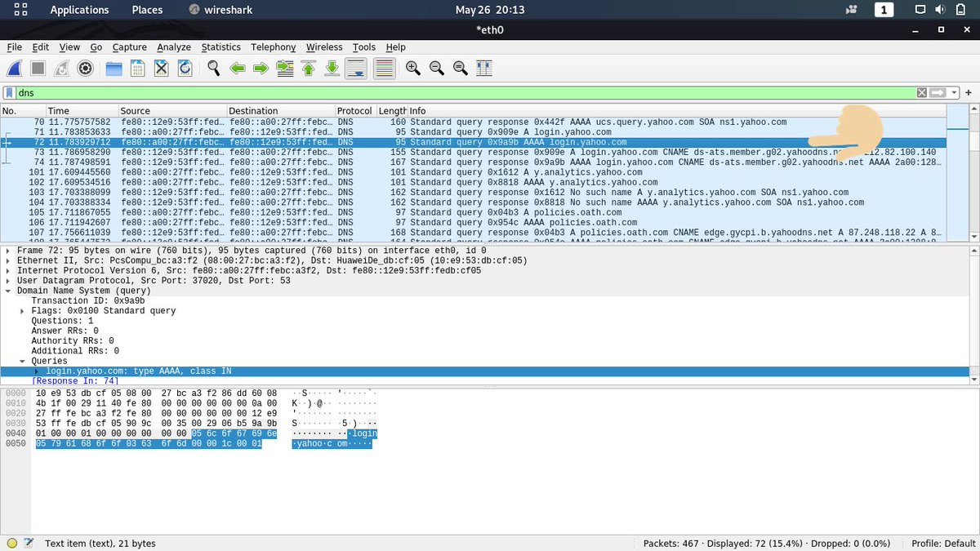Open a capture file folder icon
980x551 pixels.
[x=114, y=69]
